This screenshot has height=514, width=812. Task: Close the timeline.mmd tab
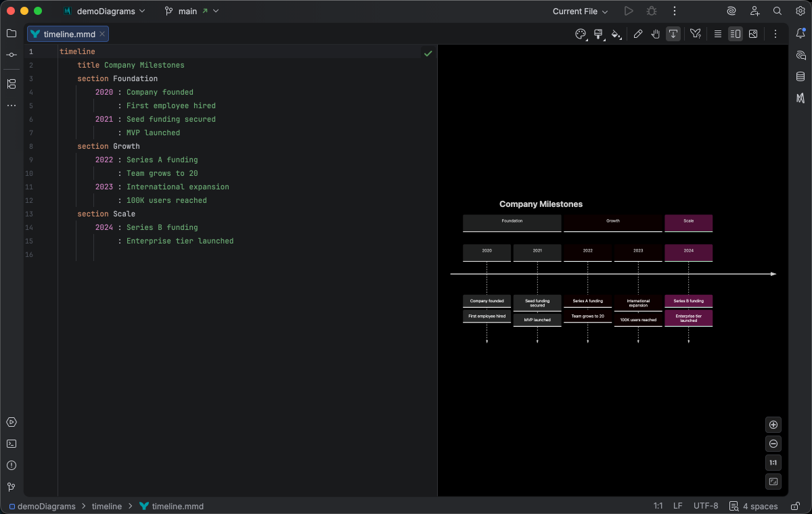(x=102, y=34)
